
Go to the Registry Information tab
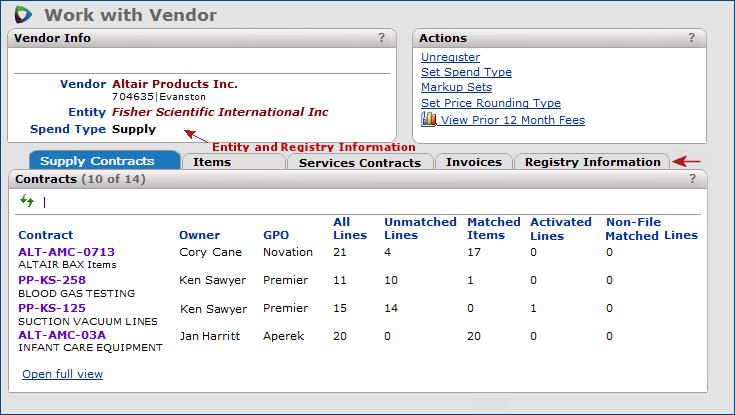pyautogui.click(x=592, y=162)
